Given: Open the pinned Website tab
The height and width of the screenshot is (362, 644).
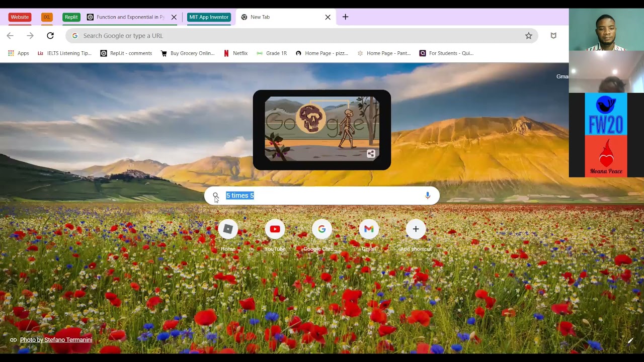Looking at the screenshot, I should pos(20,17).
